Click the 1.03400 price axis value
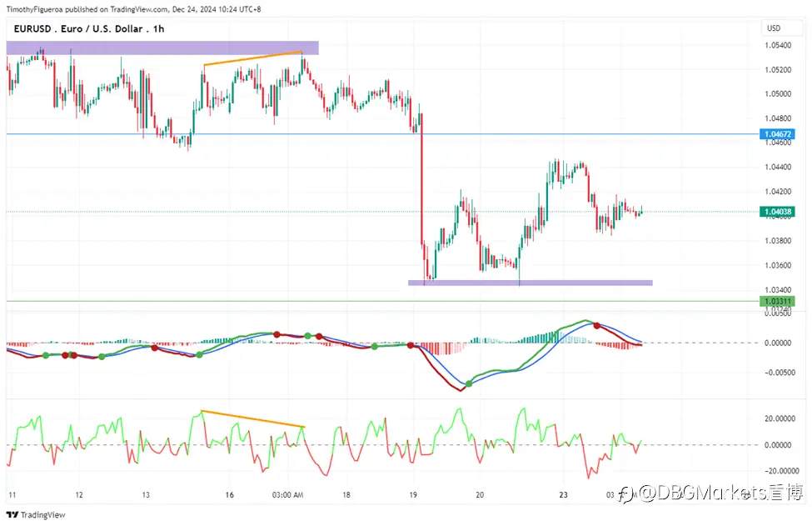The width and height of the screenshot is (812, 526). pos(778,290)
